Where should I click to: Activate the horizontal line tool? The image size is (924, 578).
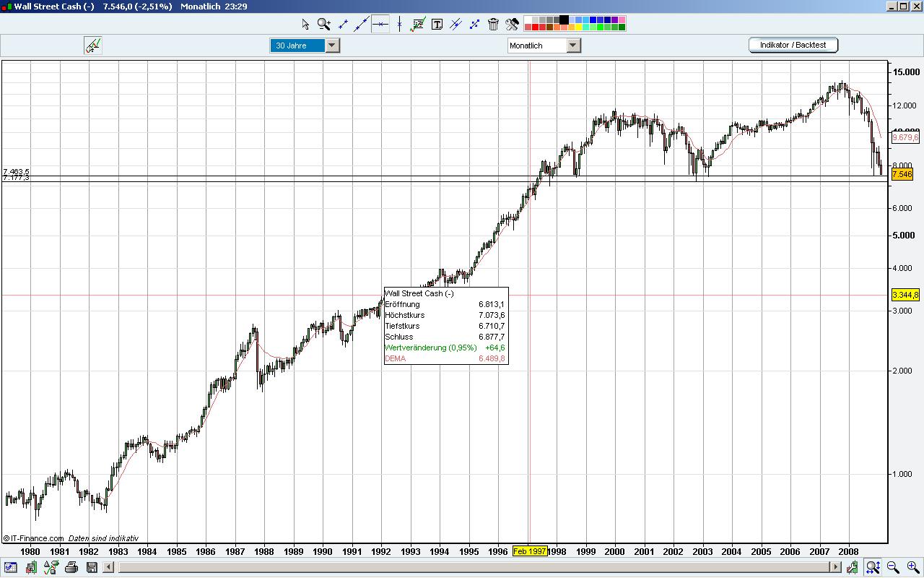pos(380,24)
